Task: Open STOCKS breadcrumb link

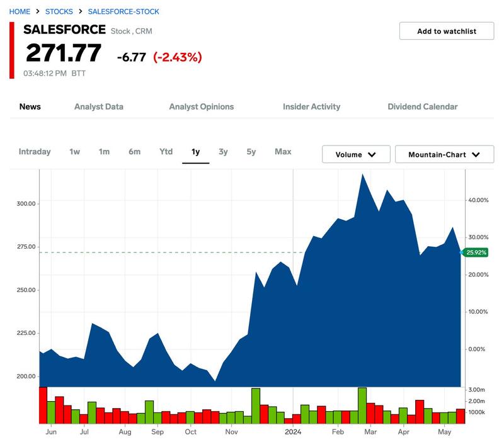Action: point(59,11)
